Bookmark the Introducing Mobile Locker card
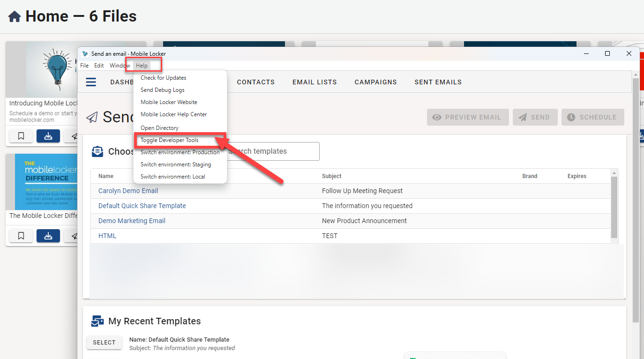This screenshot has width=644, height=359. [x=21, y=136]
